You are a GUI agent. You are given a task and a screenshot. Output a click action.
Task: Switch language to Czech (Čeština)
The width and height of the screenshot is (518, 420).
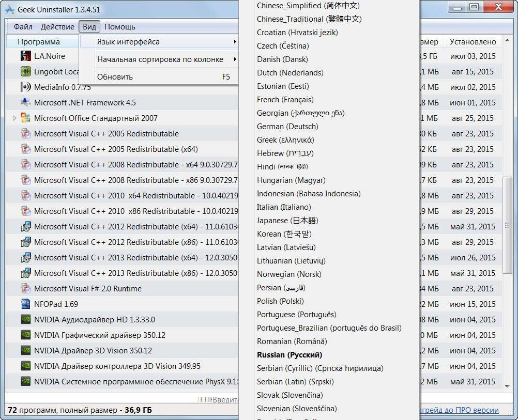tap(283, 46)
